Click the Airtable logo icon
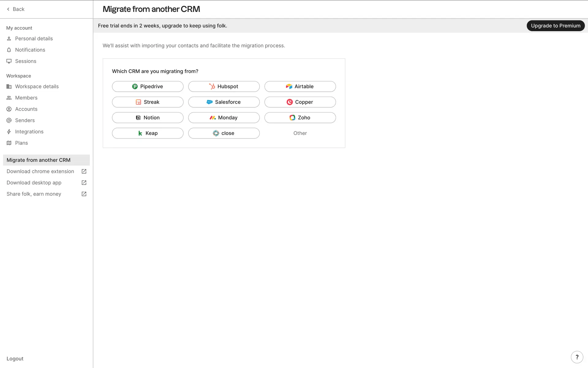Image resolution: width=588 pixels, height=368 pixels. [x=289, y=86]
